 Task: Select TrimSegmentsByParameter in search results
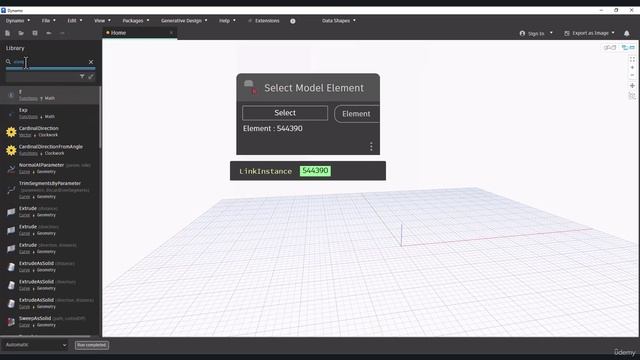point(50,190)
